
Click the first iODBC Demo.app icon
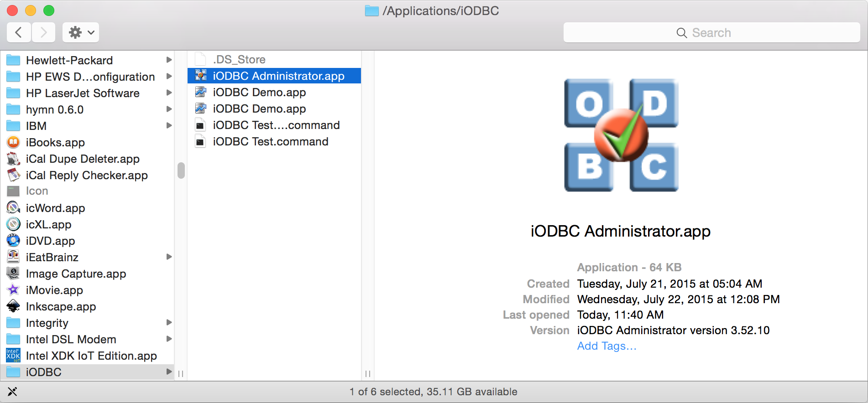200,92
